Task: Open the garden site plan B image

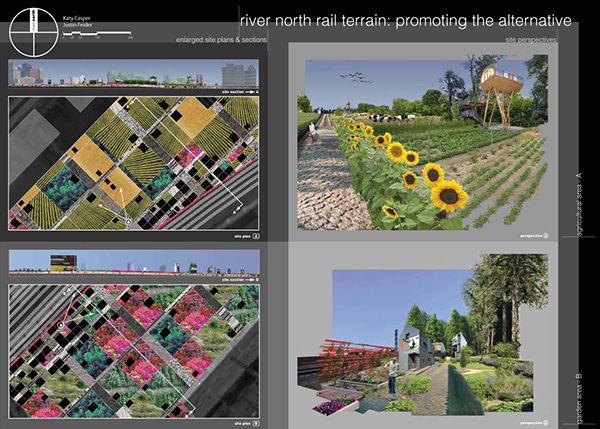Action: [x=134, y=351]
